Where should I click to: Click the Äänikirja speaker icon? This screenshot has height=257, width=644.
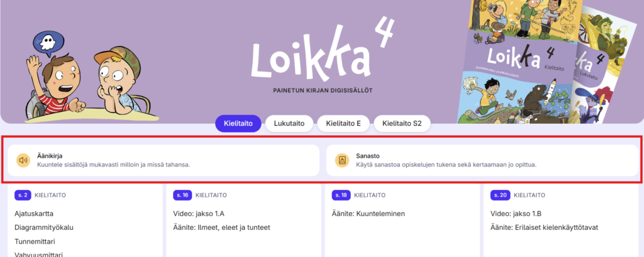point(23,160)
